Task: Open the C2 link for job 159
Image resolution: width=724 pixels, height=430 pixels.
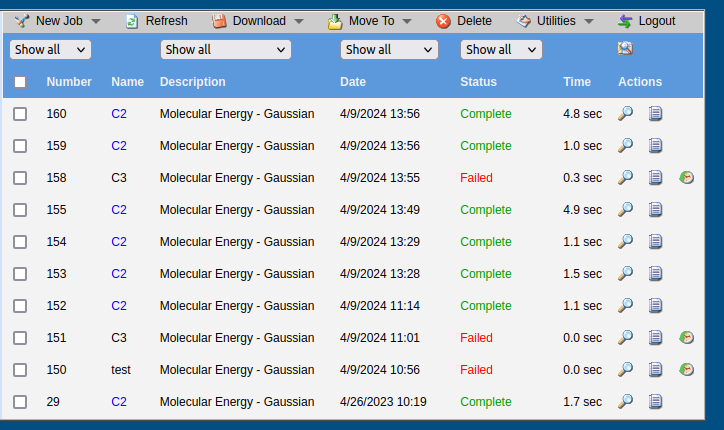Action: click(119, 146)
